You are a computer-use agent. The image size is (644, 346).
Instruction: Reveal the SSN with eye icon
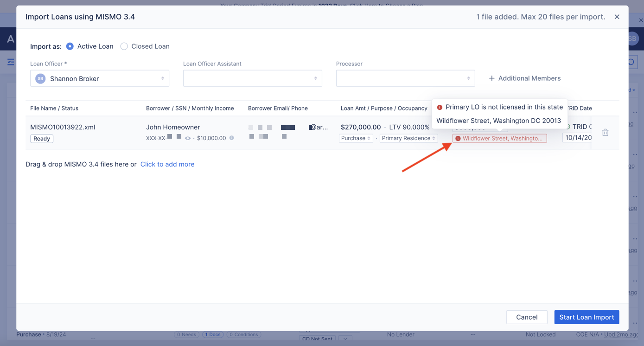(x=188, y=138)
